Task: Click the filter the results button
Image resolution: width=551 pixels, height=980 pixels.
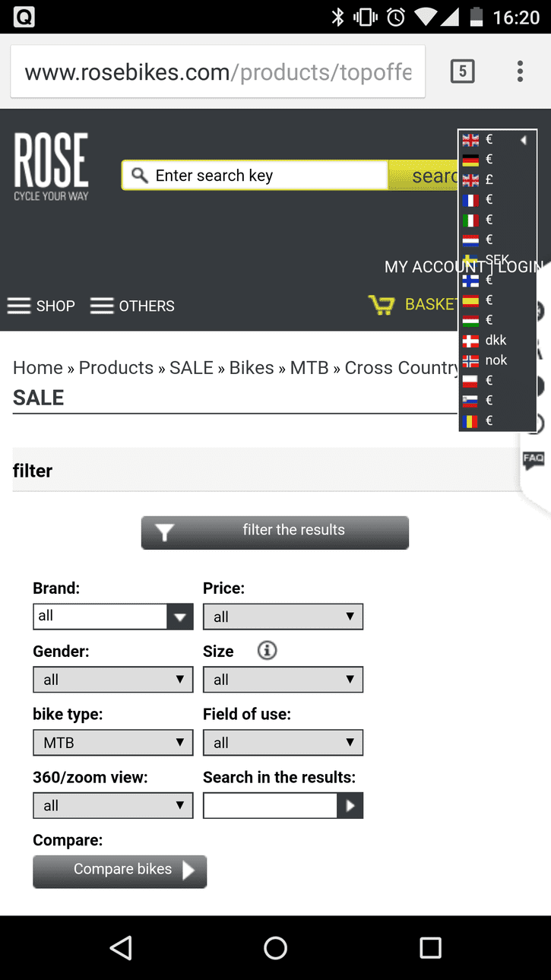Action: click(x=275, y=532)
